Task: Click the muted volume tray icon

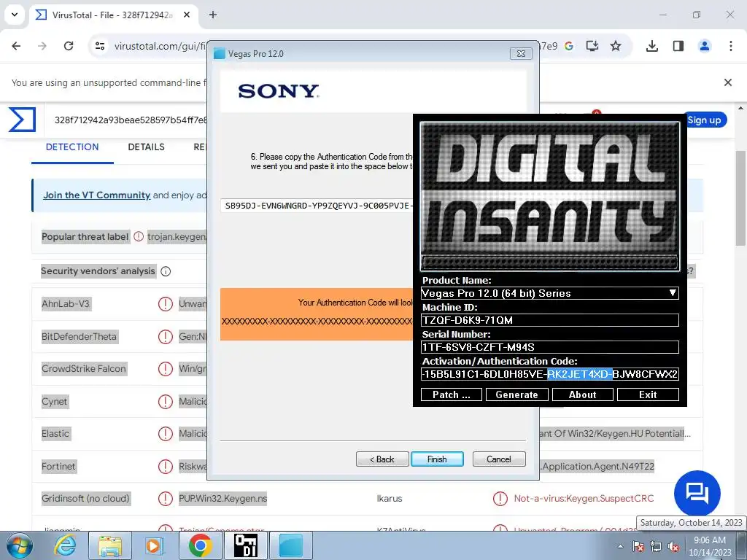Action: 673,546
